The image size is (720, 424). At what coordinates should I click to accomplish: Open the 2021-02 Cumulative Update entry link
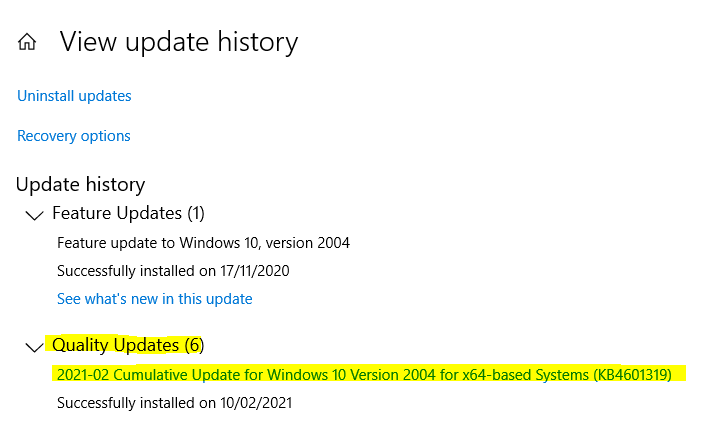364,375
